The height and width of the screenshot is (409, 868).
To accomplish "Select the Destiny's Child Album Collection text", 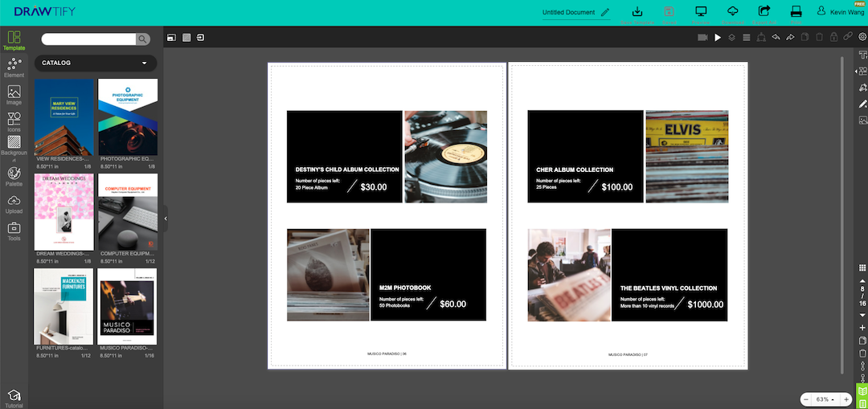I will 347,170.
